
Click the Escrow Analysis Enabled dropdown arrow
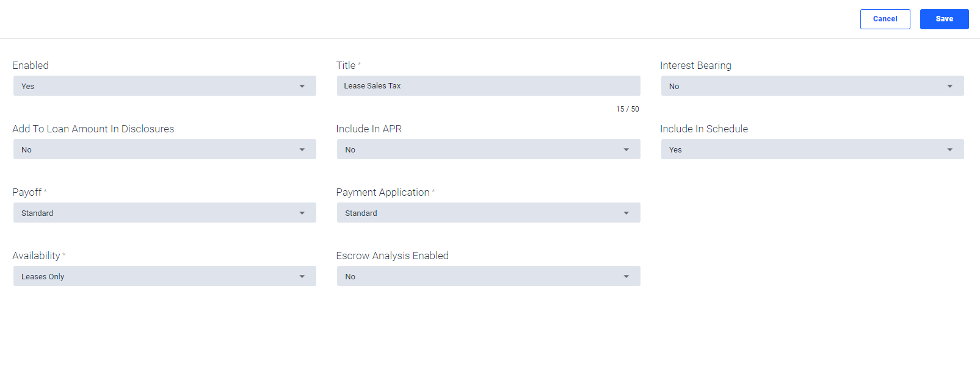(x=626, y=277)
